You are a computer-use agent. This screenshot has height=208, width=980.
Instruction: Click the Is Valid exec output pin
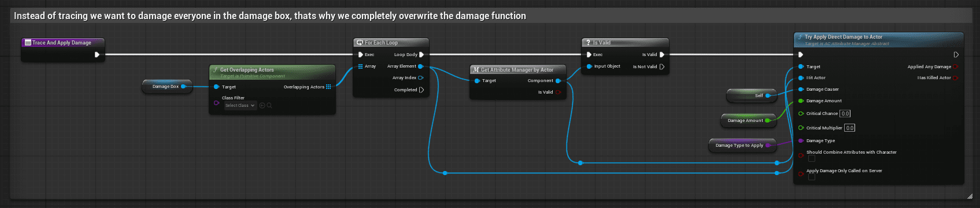(662, 55)
